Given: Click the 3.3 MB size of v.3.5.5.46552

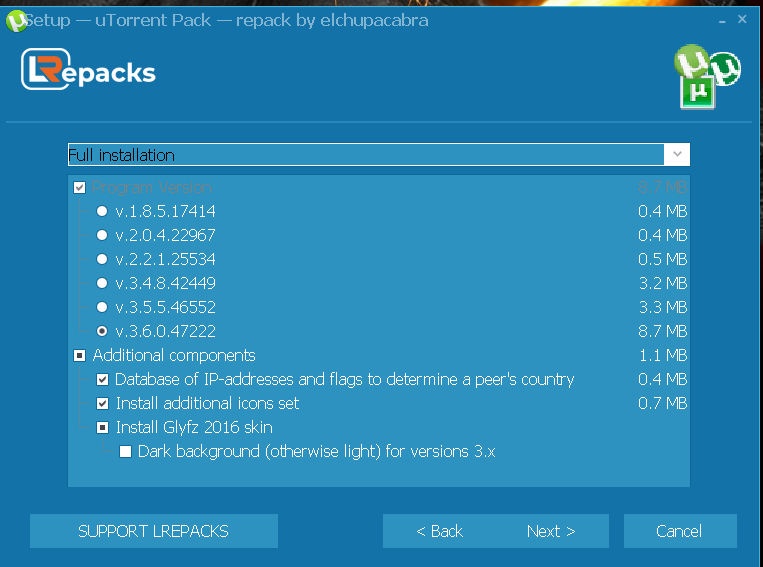Looking at the screenshot, I should click(663, 307).
